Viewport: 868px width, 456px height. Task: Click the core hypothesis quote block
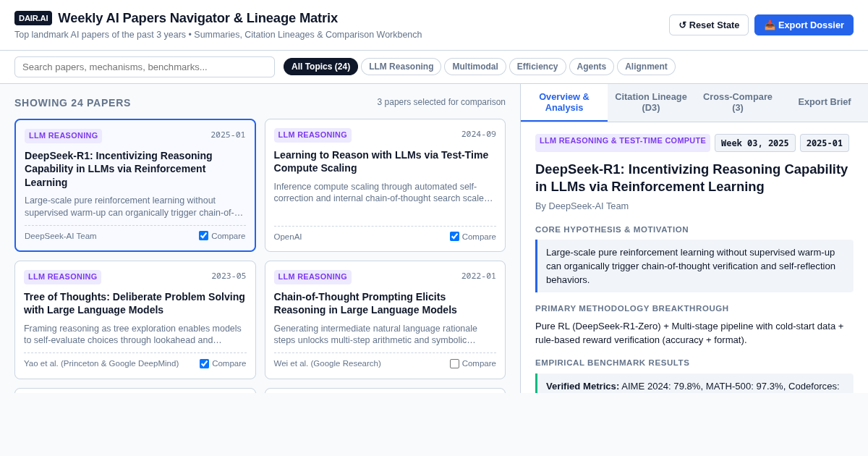click(694, 266)
